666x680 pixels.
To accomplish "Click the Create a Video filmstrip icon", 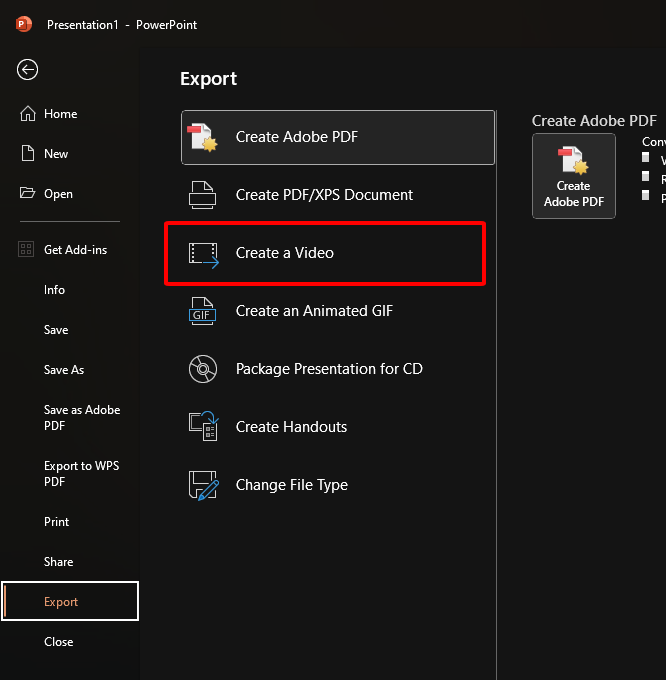I will click(203, 255).
